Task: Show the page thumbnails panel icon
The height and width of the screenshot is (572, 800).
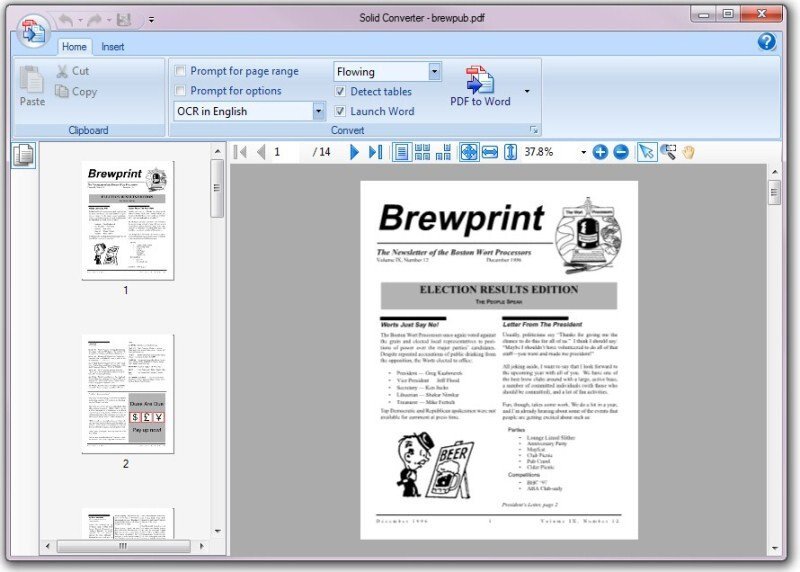Action: pos(24,155)
